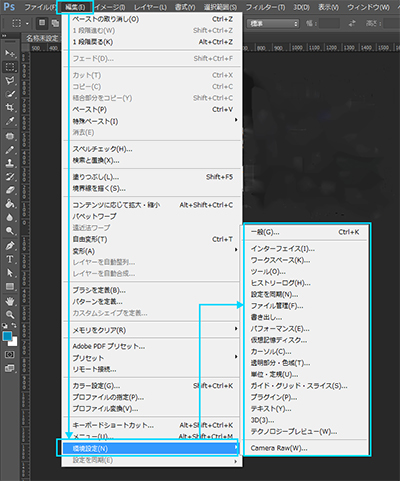Screen dimensions: 400x481
Task: Toggle Quick Mask mode icon
Action: 10,355
